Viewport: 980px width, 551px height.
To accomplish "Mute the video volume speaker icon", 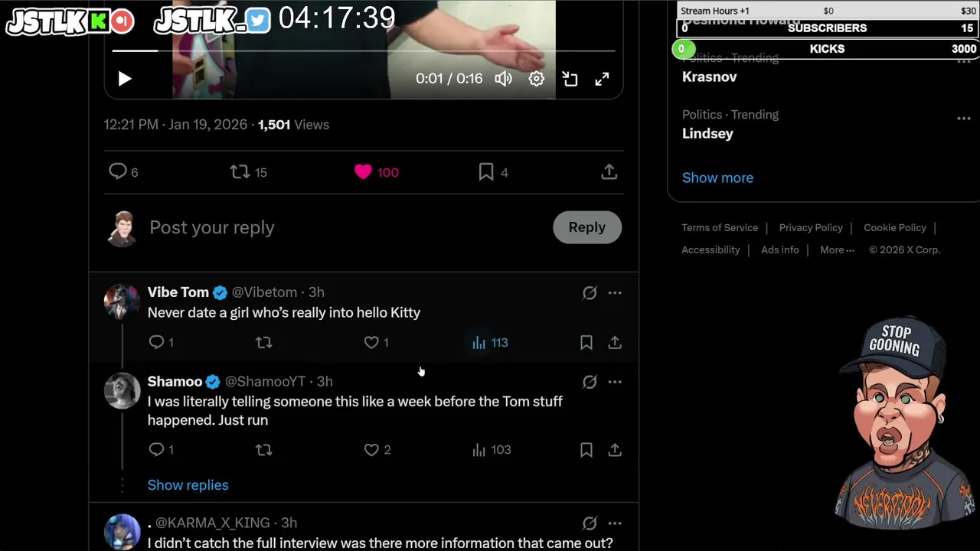I will (x=503, y=79).
